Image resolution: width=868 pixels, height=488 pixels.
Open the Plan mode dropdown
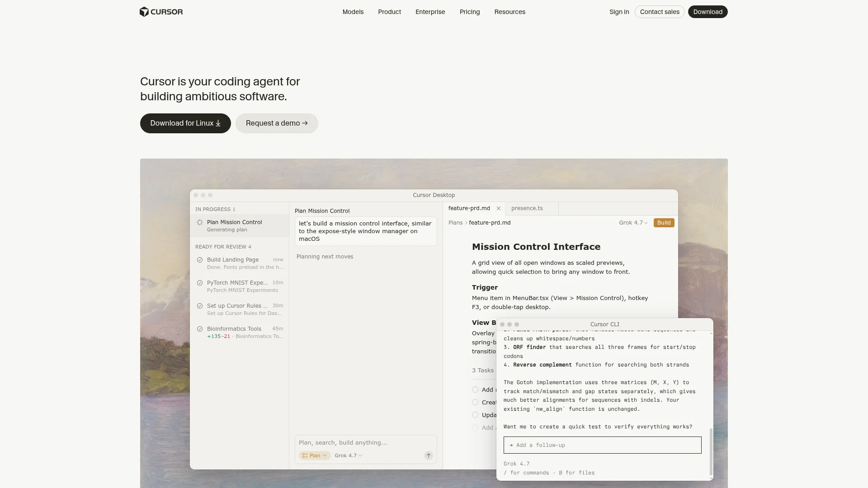coord(315,455)
